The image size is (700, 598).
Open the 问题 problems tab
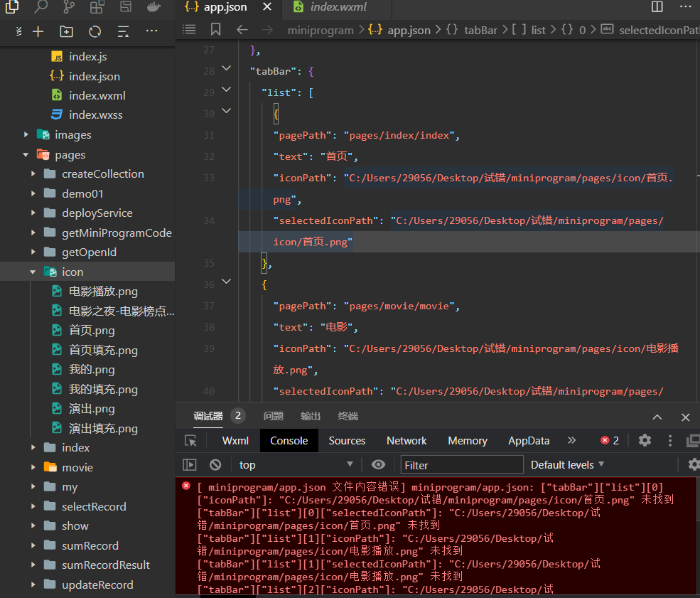pos(273,416)
